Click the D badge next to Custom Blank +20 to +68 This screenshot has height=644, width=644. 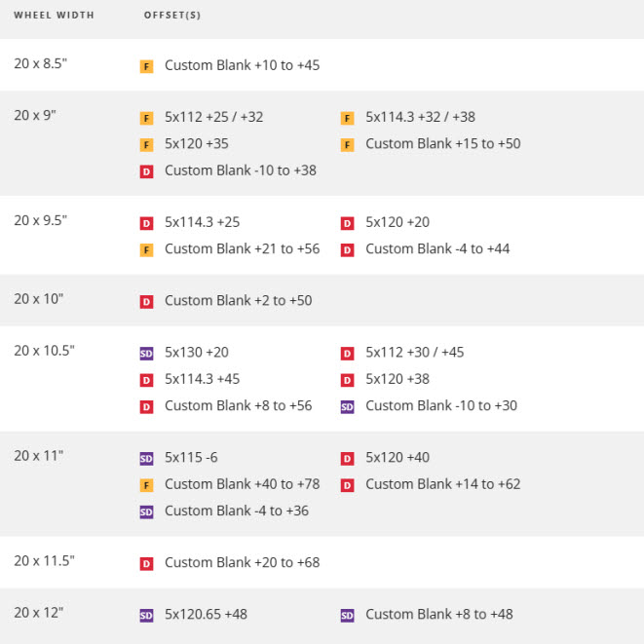tap(147, 563)
